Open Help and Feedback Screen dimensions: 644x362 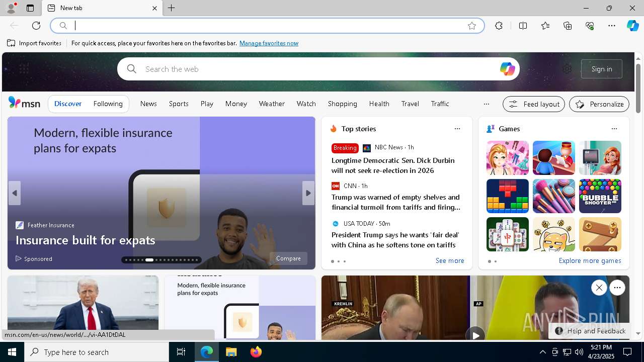[590, 331]
